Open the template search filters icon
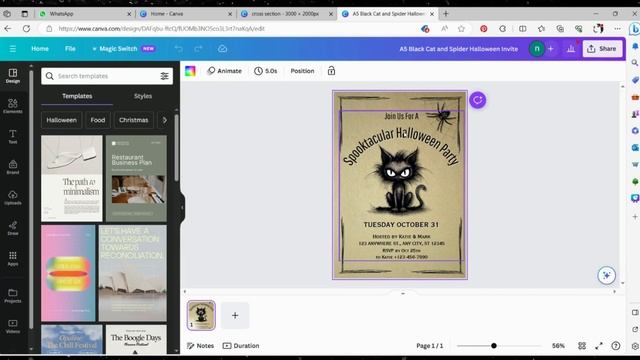 click(164, 76)
